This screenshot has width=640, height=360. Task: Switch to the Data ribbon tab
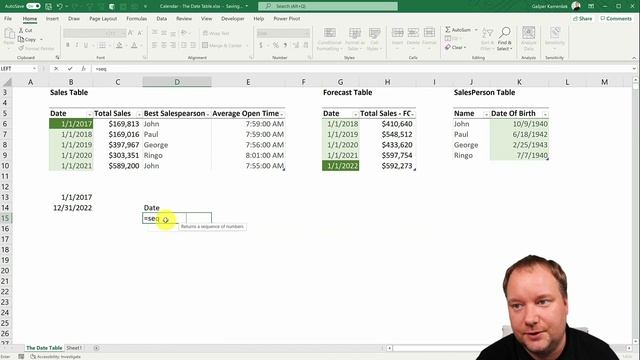point(162,18)
